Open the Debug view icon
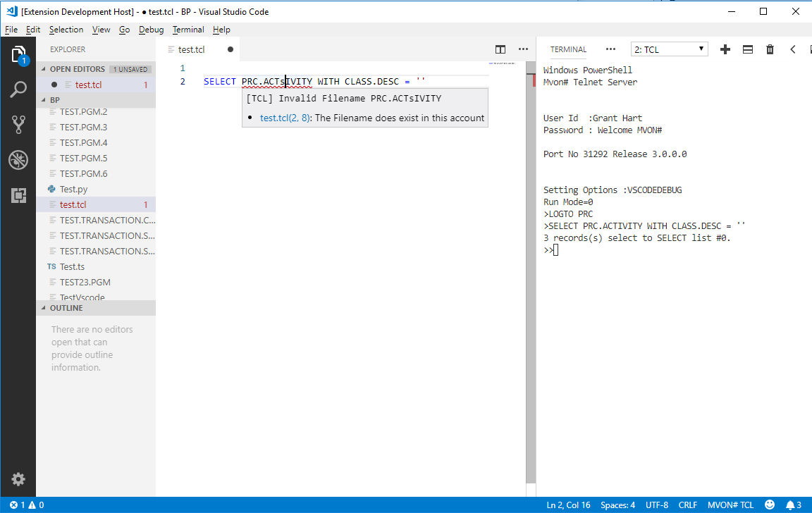The image size is (812, 513). 18,160
